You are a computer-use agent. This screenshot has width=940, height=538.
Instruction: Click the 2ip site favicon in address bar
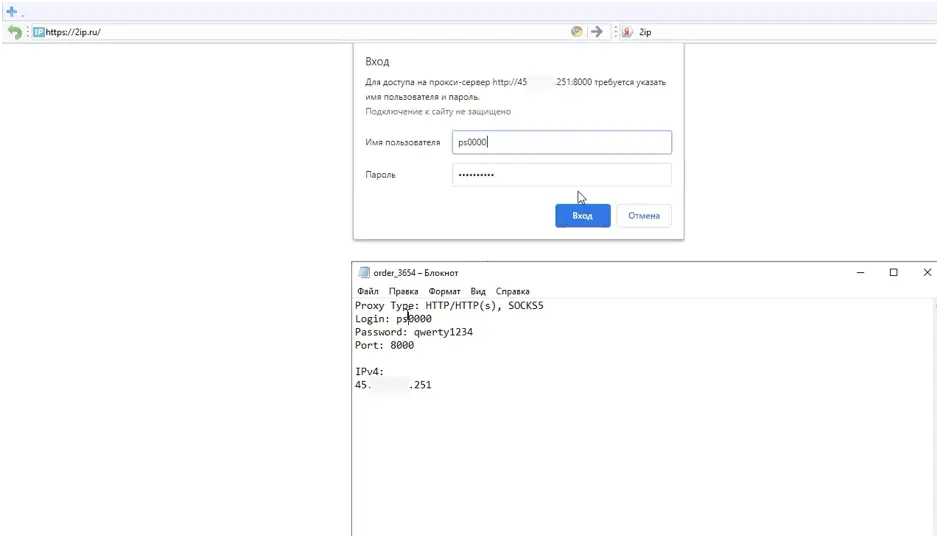[x=38, y=32]
